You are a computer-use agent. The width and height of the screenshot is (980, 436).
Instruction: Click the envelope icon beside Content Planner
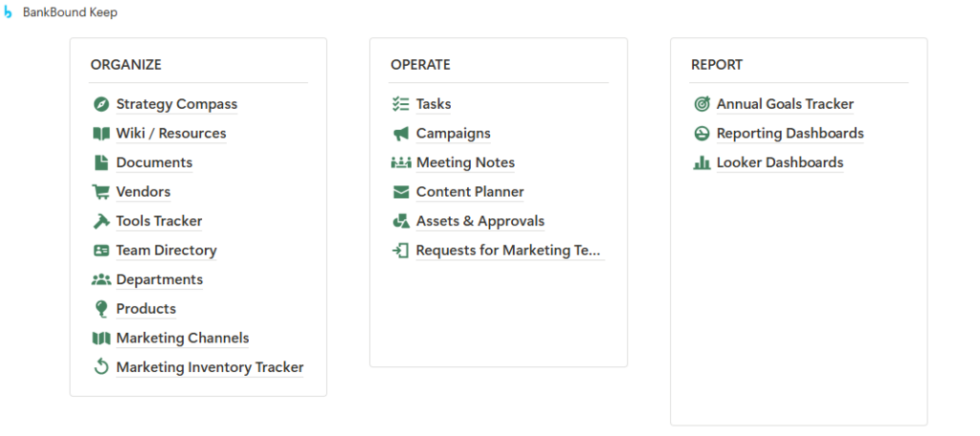coord(401,192)
